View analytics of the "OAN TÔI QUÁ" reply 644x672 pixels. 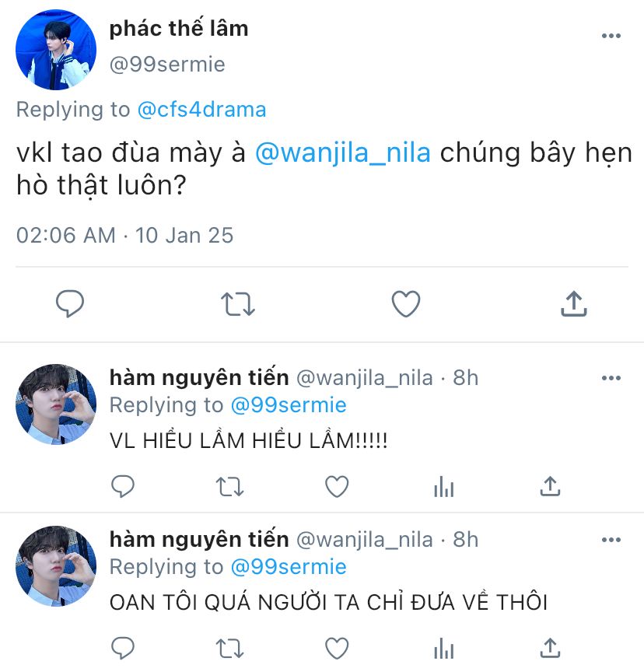coord(444,649)
